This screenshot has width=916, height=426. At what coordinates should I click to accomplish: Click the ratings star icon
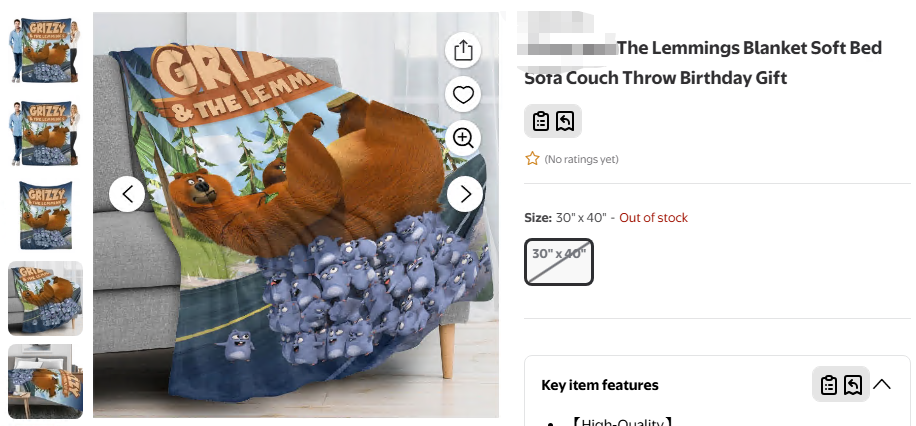[532, 158]
